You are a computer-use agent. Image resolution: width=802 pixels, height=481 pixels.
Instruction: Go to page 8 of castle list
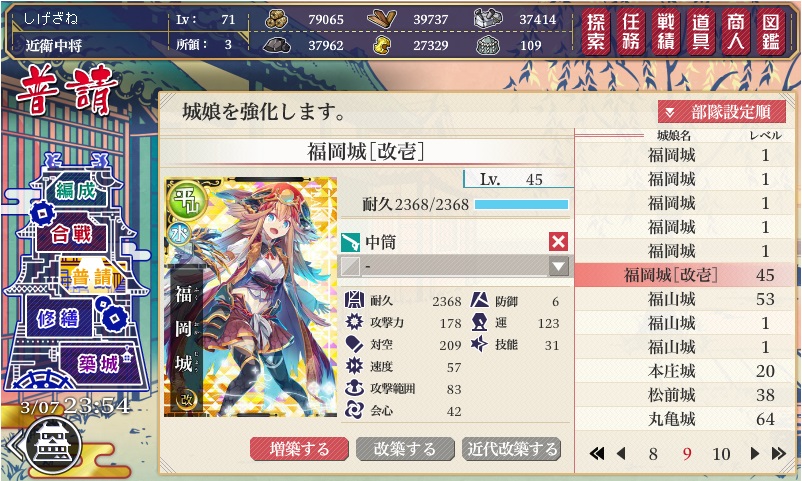pyautogui.click(x=653, y=454)
